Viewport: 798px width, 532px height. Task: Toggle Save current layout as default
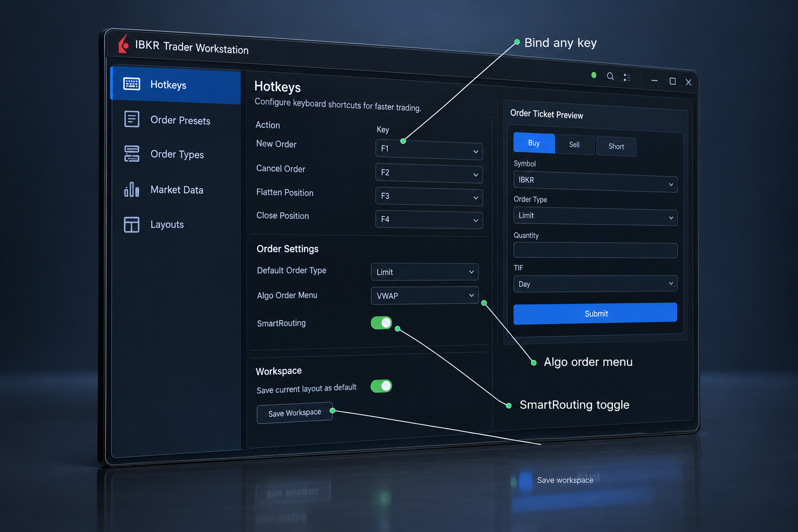(381, 386)
